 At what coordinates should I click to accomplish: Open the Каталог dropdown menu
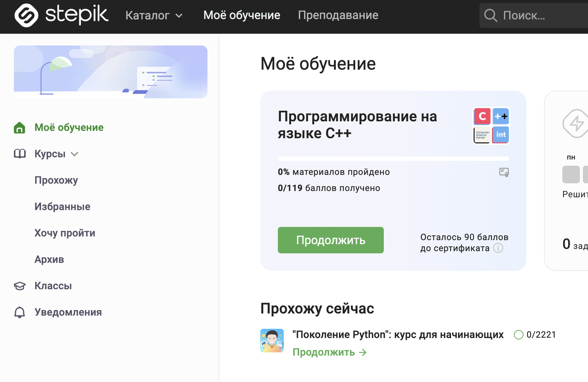(x=154, y=15)
